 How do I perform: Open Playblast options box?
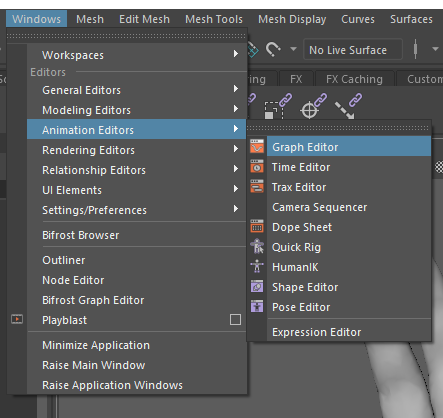(x=235, y=320)
